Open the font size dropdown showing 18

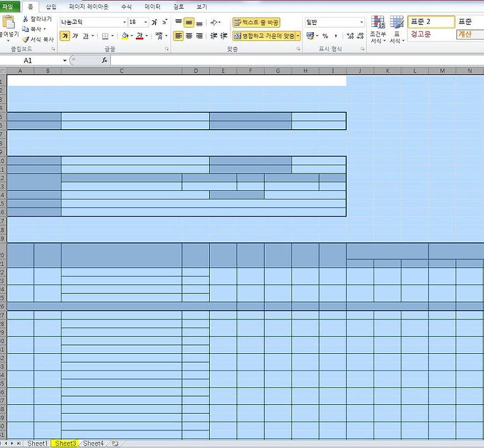click(x=146, y=22)
